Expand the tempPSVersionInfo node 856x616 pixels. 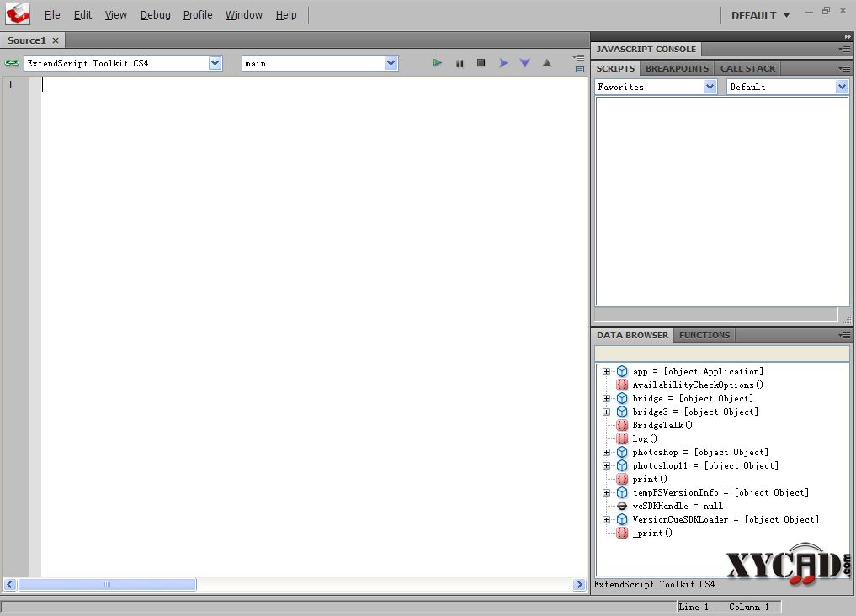coord(607,492)
